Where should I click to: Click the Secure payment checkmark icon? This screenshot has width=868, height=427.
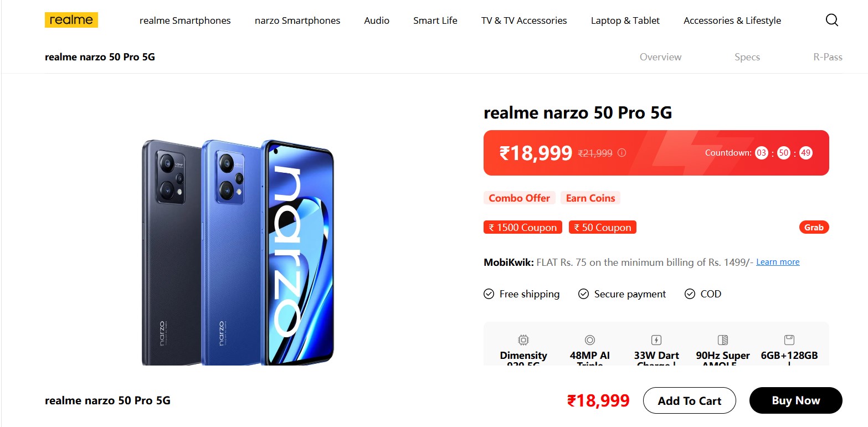583,294
